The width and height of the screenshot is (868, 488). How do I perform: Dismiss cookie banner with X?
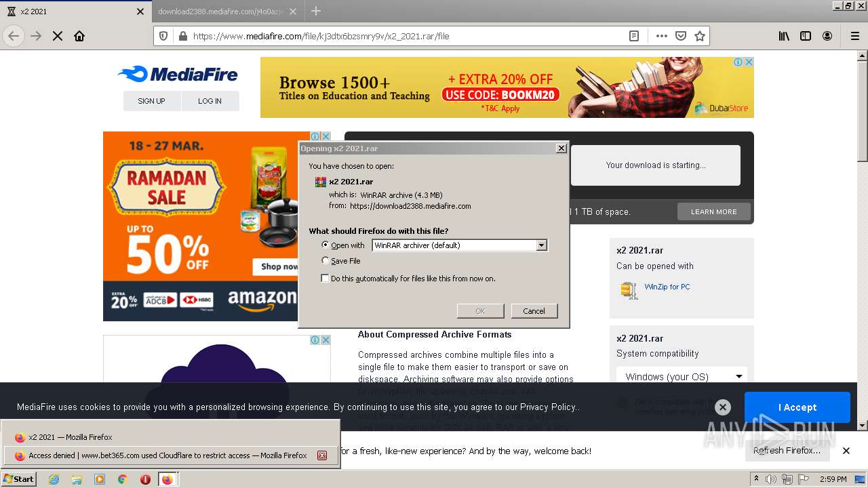click(x=723, y=407)
